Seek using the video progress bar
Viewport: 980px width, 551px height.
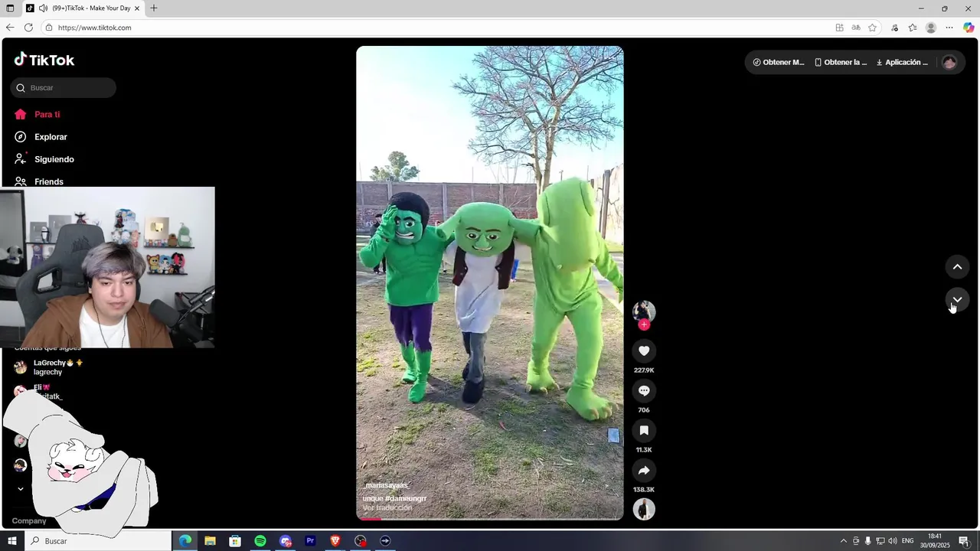(490, 518)
